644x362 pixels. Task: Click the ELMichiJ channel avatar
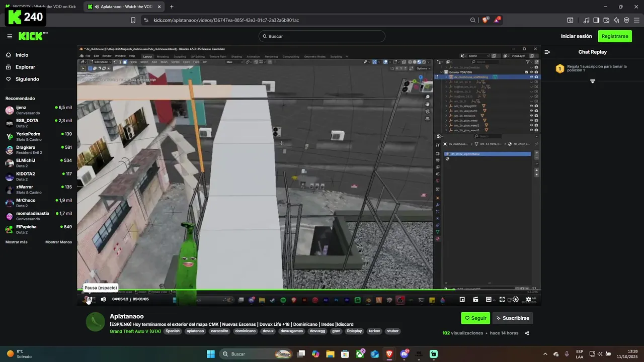click(x=10, y=163)
